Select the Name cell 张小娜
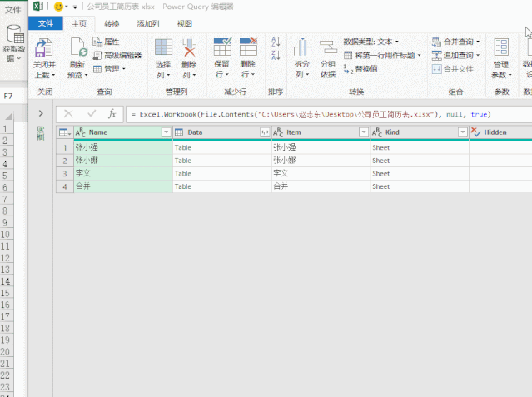 123,161
